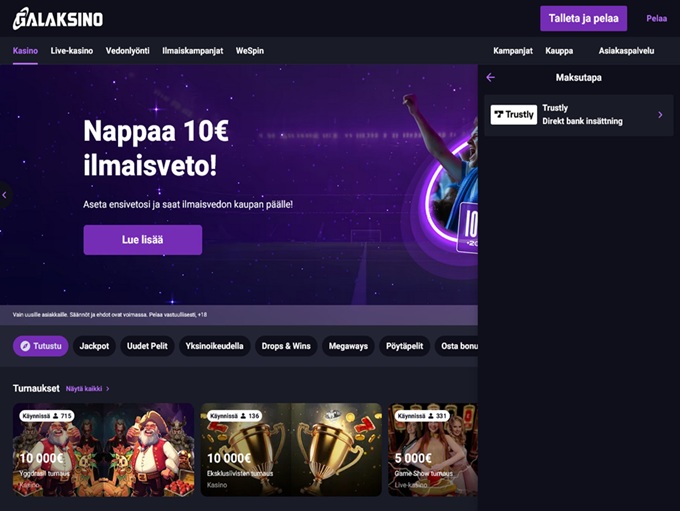Select the Jackpot category chip
This screenshot has height=511, width=680.
(x=94, y=346)
